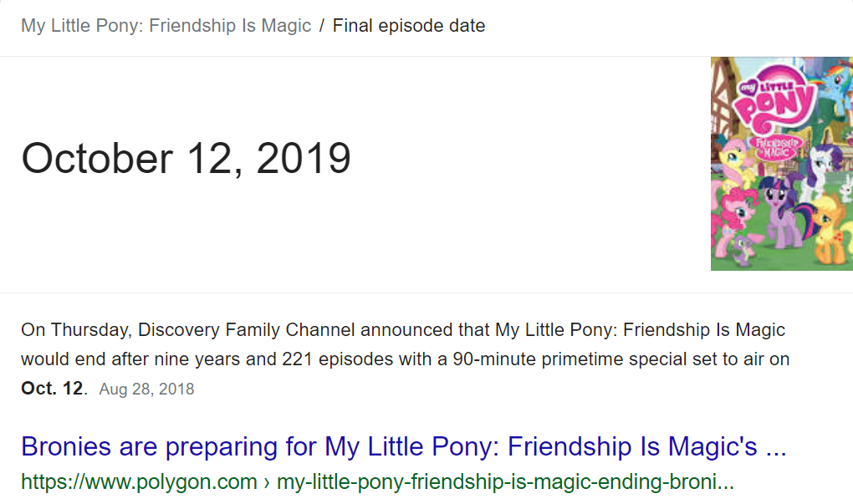This screenshot has height=504, width=853.
Task: Open the My Little Pony poster thumbnail
Action: click(781, 163)
